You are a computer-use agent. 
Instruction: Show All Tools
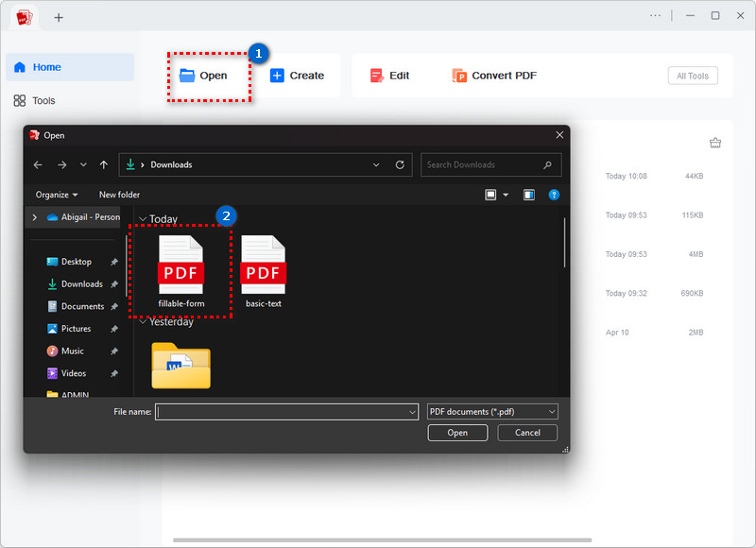tap(693, 76)
